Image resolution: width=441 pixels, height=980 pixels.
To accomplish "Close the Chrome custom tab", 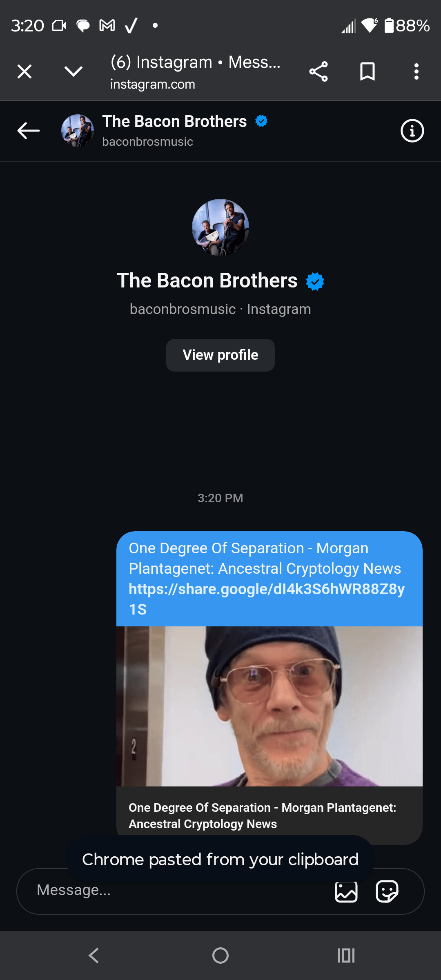I will pyautogui.click(x=24, y=72).
